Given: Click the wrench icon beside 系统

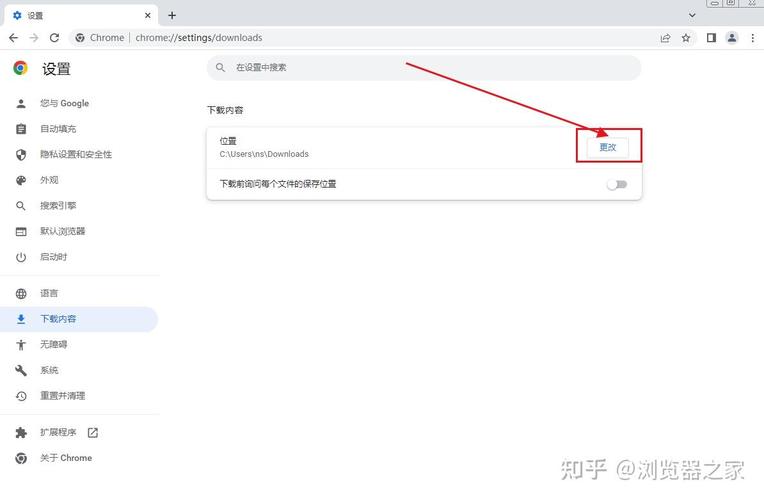Looking at the screenshot, I should click(x=21, y=370).
